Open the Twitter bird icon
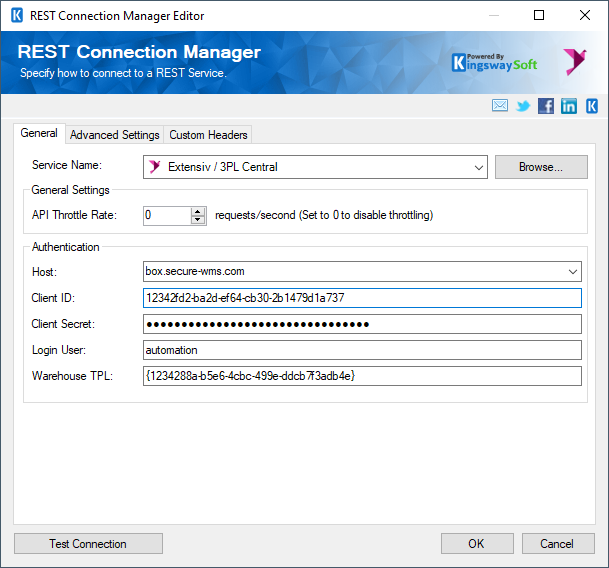609x568 pixels. (x=523, y=106)
